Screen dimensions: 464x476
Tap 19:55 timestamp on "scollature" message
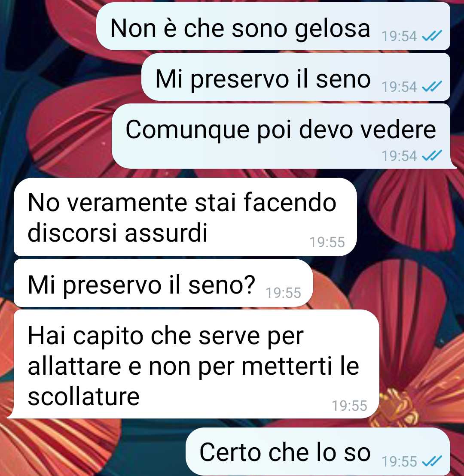point(349,406)
